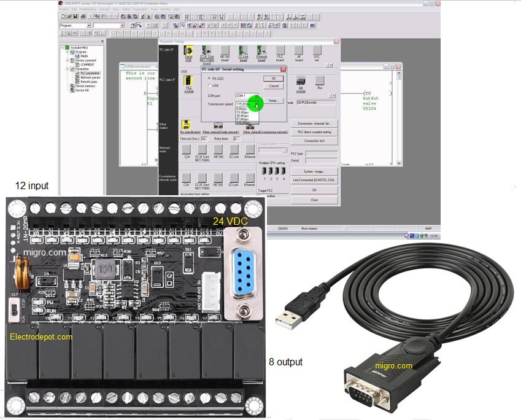
Task: Choose 19.2Kbps from the transmission speed list
Action: [243, 114]
